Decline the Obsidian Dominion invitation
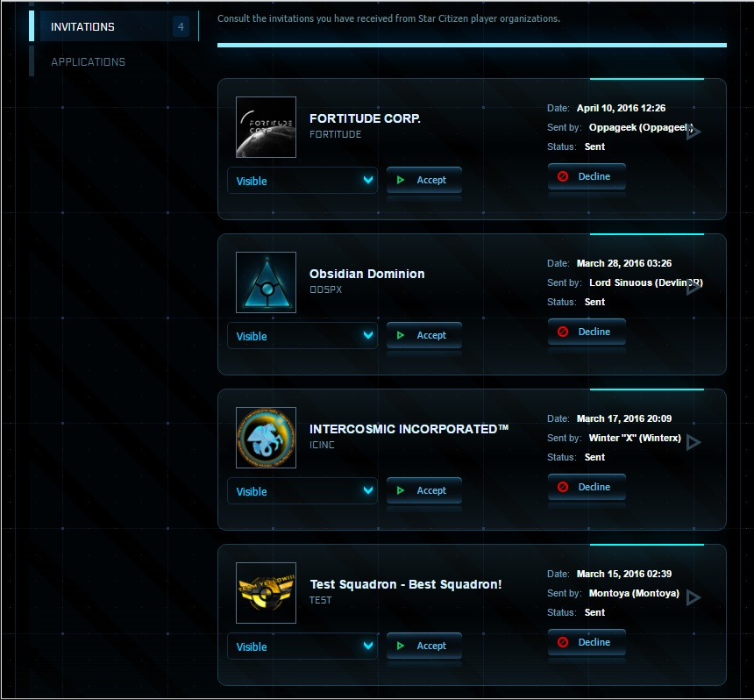The width and height of the screenshot is (754, 700). pos(587,332)
